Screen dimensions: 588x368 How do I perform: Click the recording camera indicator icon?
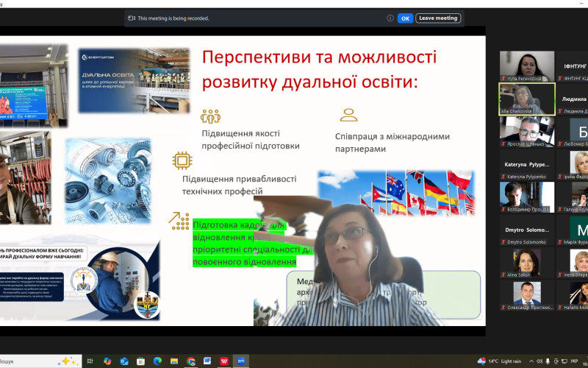click(x=132, y=18)
